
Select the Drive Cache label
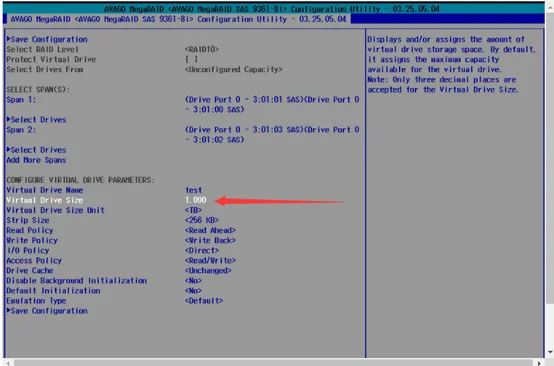tap(30, 271)
